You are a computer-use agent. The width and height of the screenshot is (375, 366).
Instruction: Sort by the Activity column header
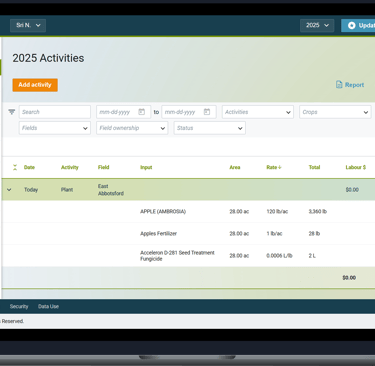click(70, 167)
